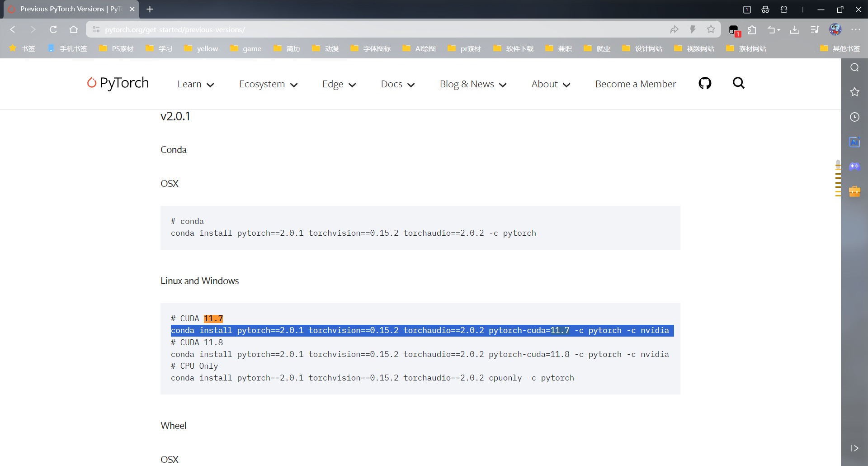Open the PS素材 bookmark folder
Viewport: 868px width, 466px height.
(117, 48)
